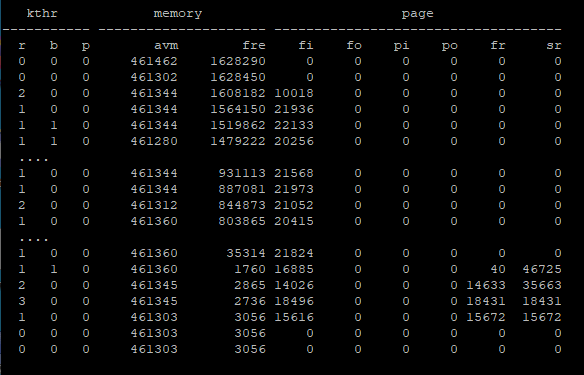Select the fre value 2736
Image resolution: width=584 pixels, height=375 pixels.
coord(250,302)
